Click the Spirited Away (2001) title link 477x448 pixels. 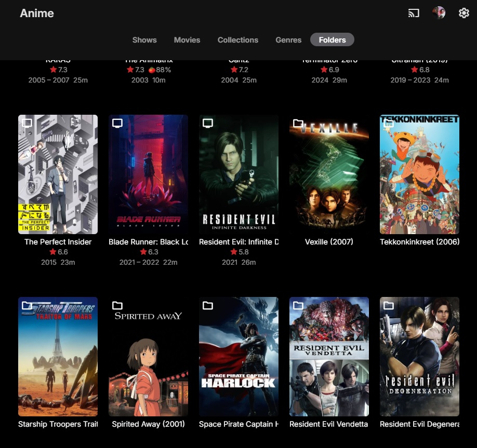[148, 424]
